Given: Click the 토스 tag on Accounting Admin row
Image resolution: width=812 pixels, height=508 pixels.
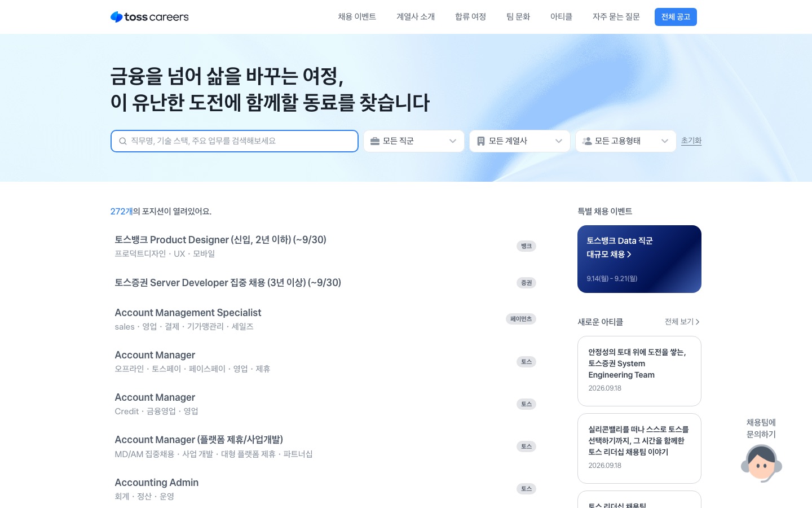Looking at the screenshot, I should 526,489.
